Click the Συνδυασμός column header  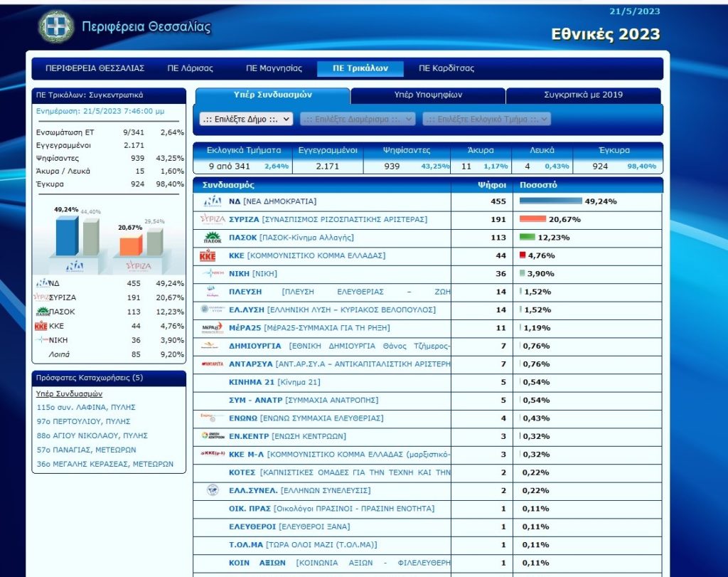click(x=228, y=185)
